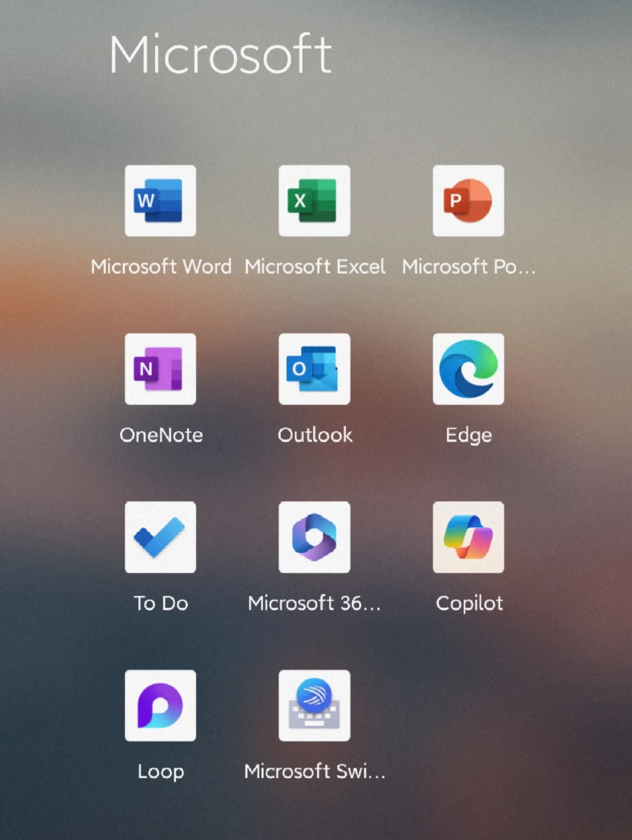The image size is (632, 840).
Task: Tap the "Microsoft Swi..." label
Action: 315,772
